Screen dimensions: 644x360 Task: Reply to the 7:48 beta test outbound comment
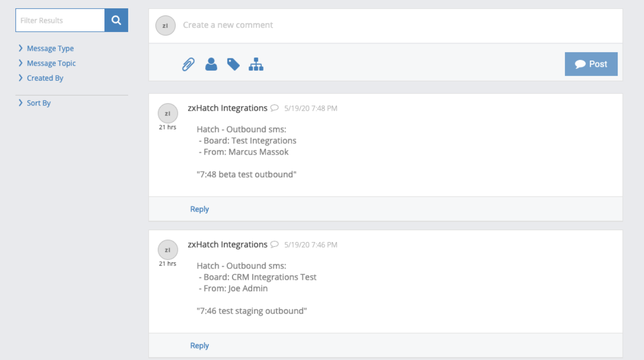pos(199,209)
